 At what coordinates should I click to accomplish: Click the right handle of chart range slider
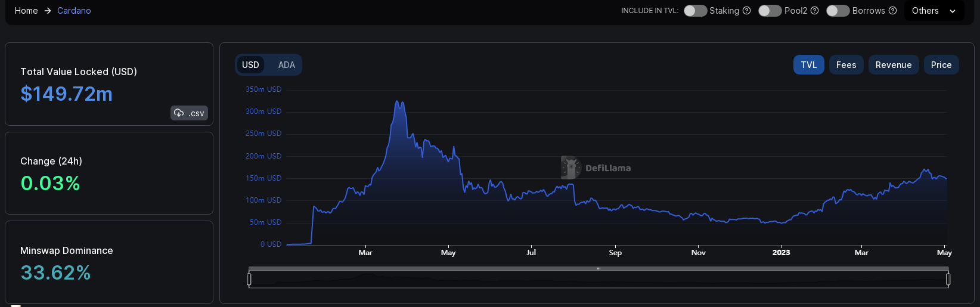(948, 279)
